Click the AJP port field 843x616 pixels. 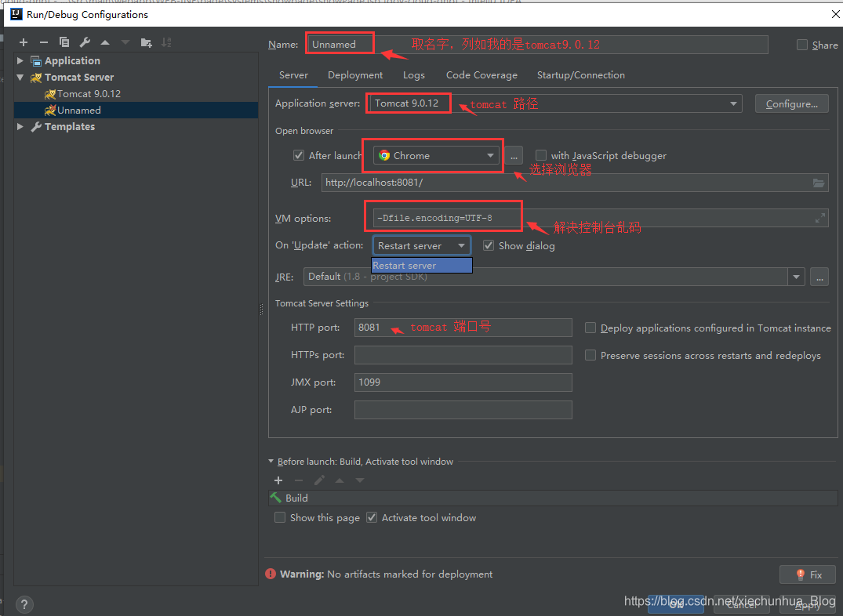[x=463, y=410]
